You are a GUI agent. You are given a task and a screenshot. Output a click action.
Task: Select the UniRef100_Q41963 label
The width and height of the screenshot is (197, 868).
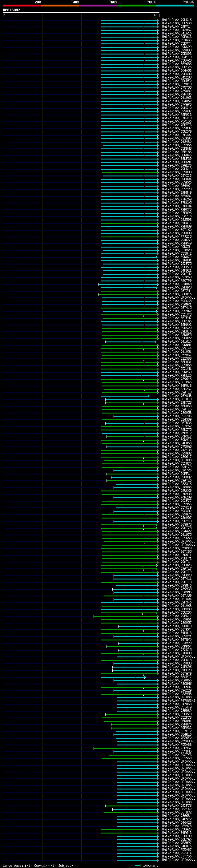click(x=176, y=98)
